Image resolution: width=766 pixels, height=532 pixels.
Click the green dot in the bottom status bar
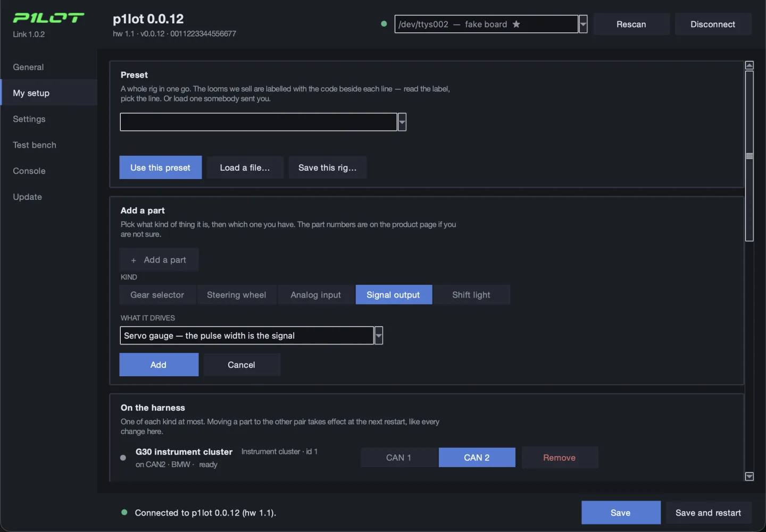[x=124, y=512]
